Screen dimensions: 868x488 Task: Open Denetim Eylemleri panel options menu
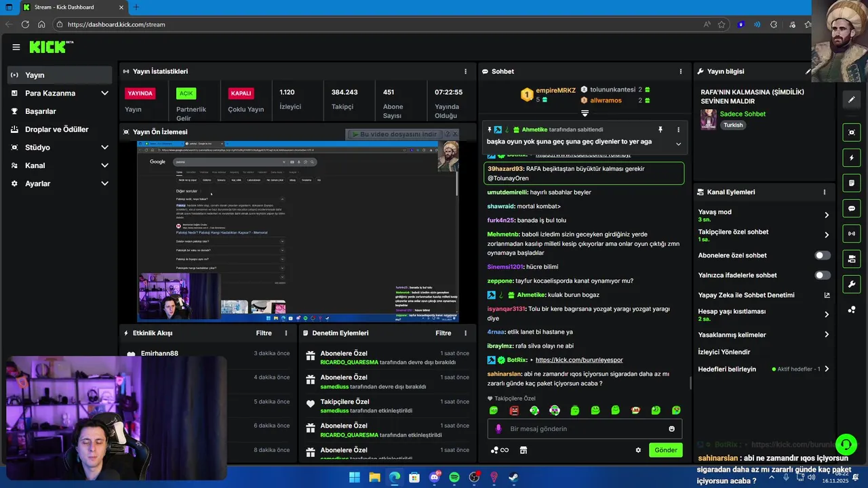465,333
